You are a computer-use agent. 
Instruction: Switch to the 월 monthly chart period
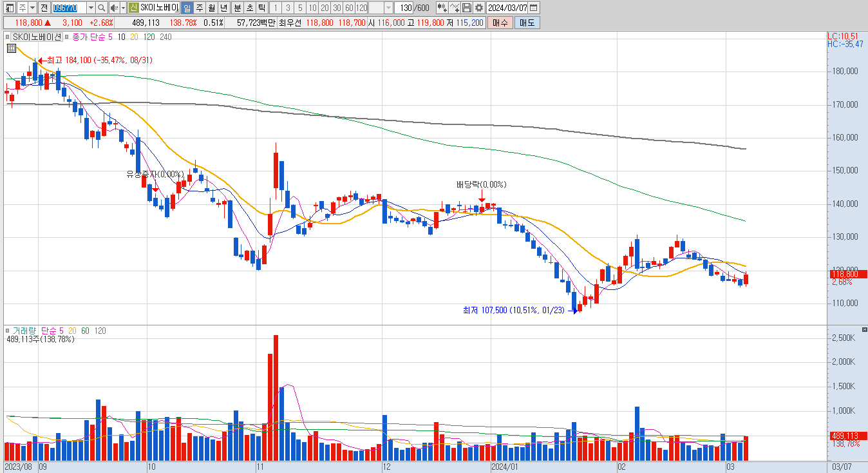pyautogui.click(x=211, y=8)
